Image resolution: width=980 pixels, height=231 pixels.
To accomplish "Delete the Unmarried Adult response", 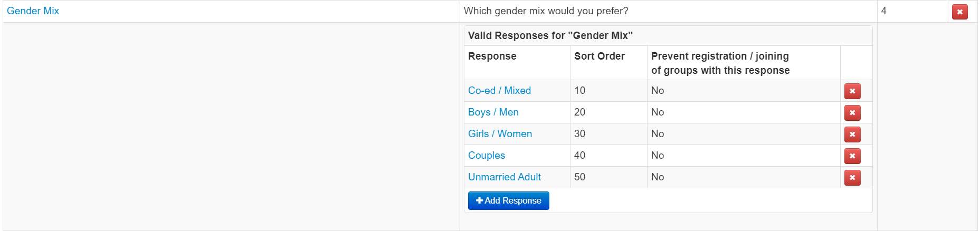I will (x=852, y=178).
